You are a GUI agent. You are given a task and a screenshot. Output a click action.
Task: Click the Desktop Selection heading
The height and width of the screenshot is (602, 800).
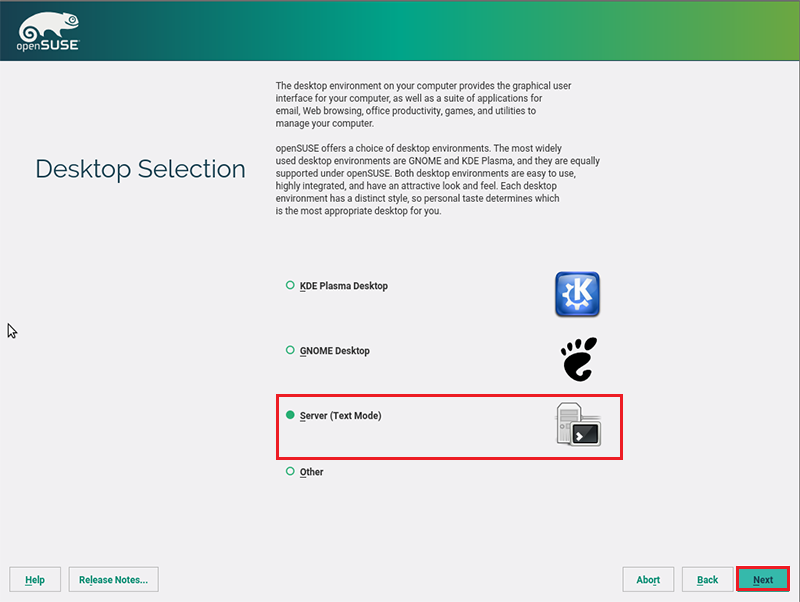140,169
